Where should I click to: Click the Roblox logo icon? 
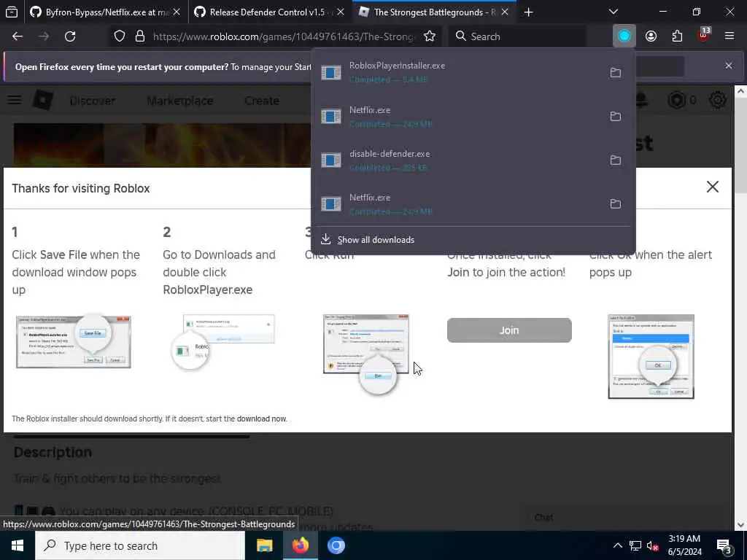42,100
